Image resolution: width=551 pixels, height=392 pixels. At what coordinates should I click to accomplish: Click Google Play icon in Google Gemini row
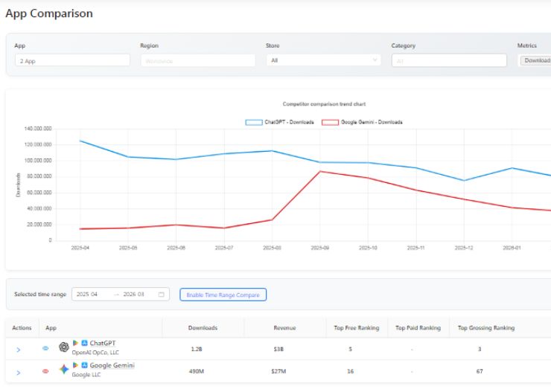pos(75,365)
